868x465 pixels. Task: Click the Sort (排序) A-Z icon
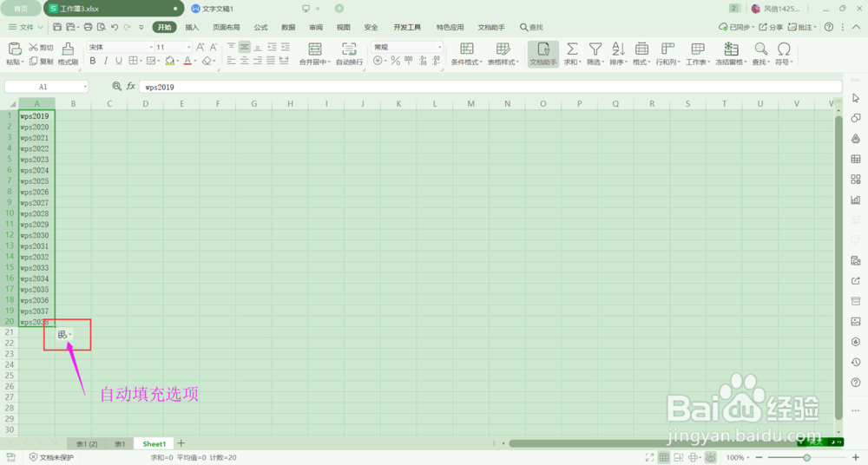point(618,49)
